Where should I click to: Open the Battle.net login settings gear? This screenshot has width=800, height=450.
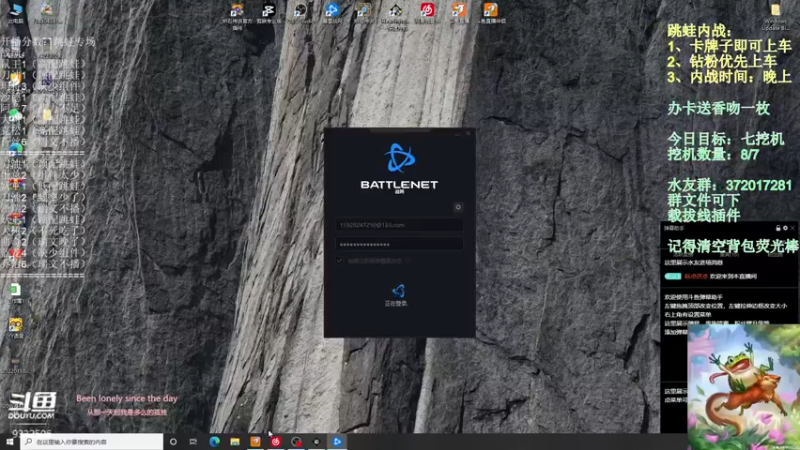point(458,207)
